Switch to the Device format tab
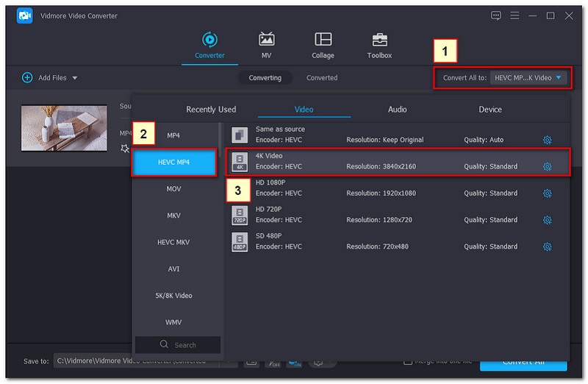This screenshot has width=588, height=384. [490, 110]
